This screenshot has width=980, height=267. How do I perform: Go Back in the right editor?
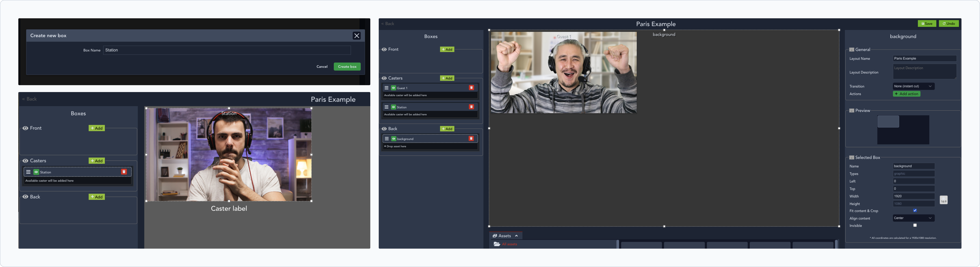point(388,24)
